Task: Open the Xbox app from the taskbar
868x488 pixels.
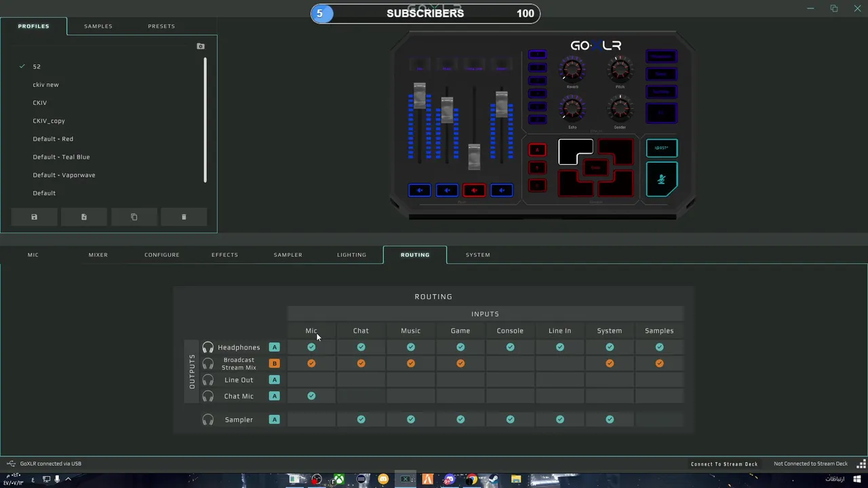Action: click(338, 480)
